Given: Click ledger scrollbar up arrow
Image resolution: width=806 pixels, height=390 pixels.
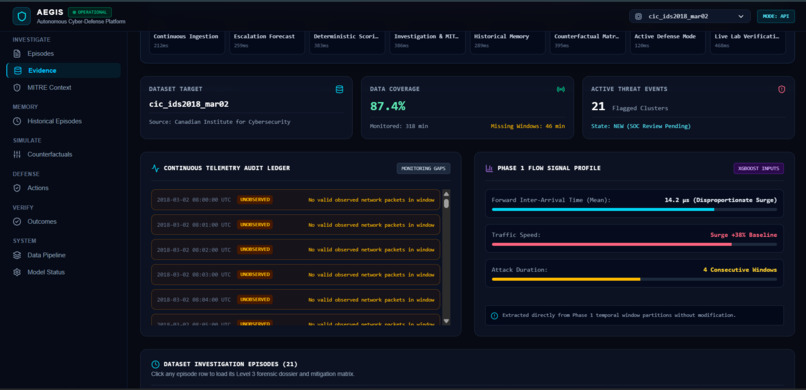Looking at the screenshot, I should (446, 194).
